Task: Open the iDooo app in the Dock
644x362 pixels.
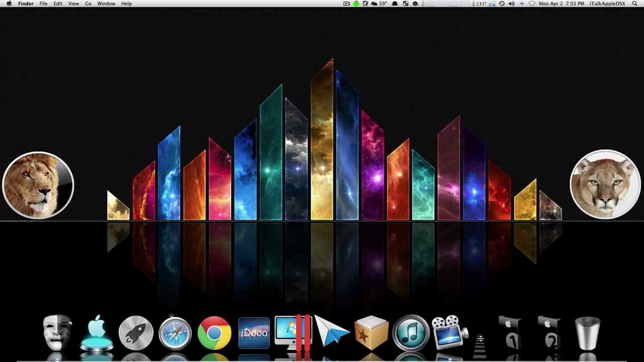Action: point(254,333)
